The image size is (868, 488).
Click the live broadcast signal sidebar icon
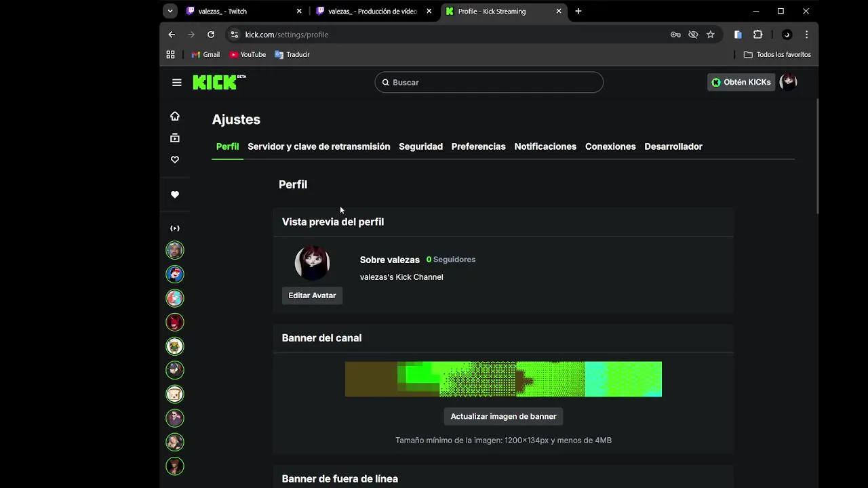pyautogui.click(x=175, y=228)
